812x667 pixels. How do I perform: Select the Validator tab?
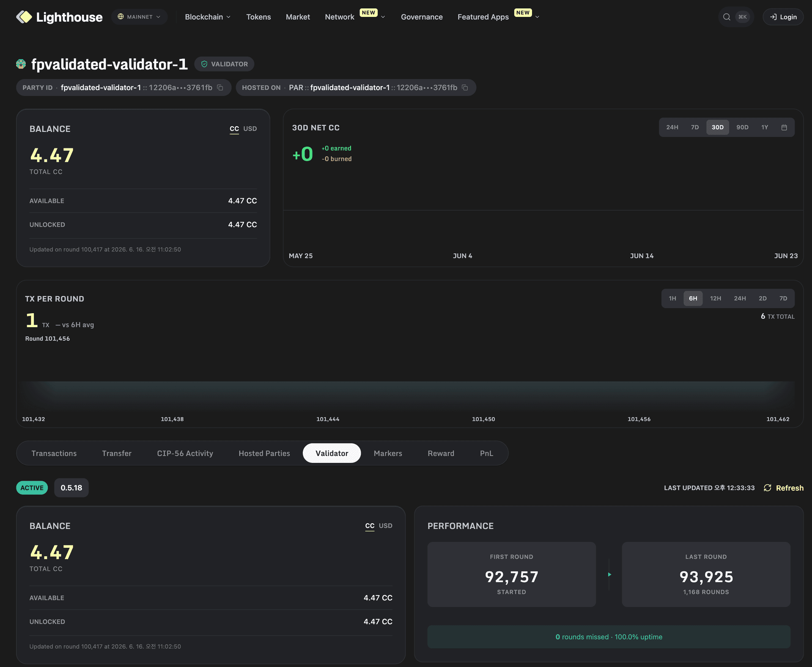pyautogui.click(x=332, y=453)
